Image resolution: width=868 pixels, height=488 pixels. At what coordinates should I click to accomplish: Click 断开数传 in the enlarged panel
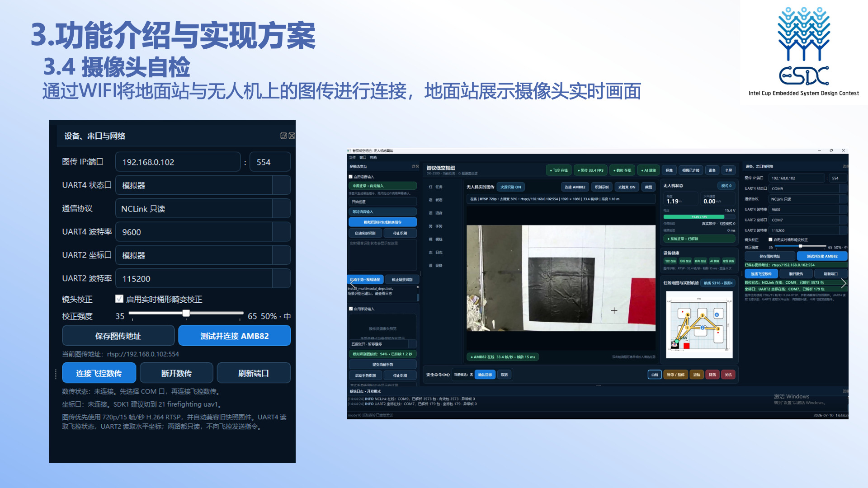(x=176, y=373)
